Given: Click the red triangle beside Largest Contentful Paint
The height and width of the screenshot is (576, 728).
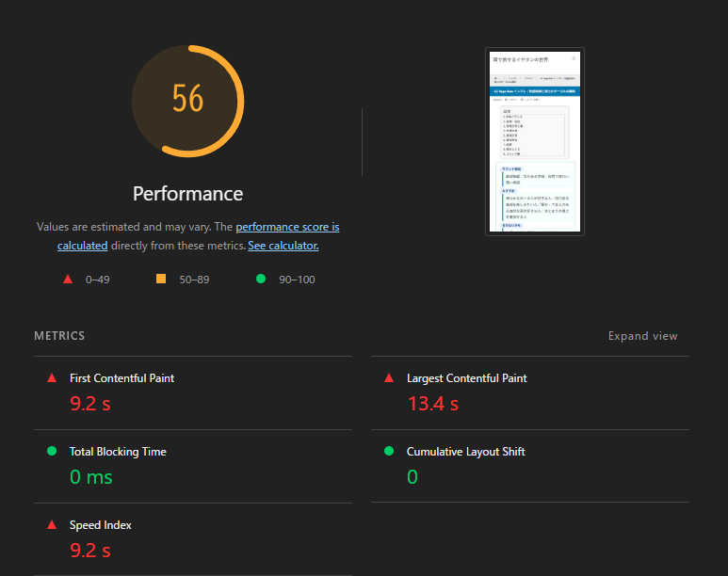Looking at the screenshot, I should (x=389, y=378).
